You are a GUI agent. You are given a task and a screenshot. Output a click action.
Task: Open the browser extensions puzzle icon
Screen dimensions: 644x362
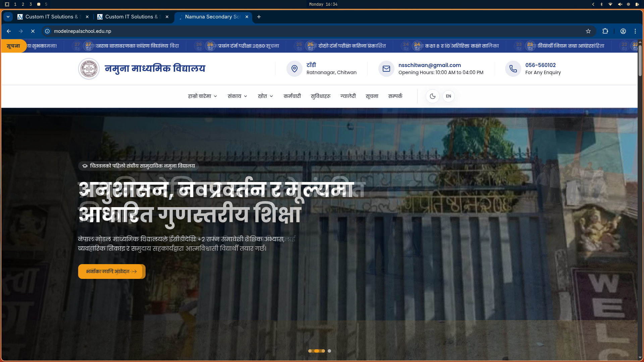tap(605, 31)
